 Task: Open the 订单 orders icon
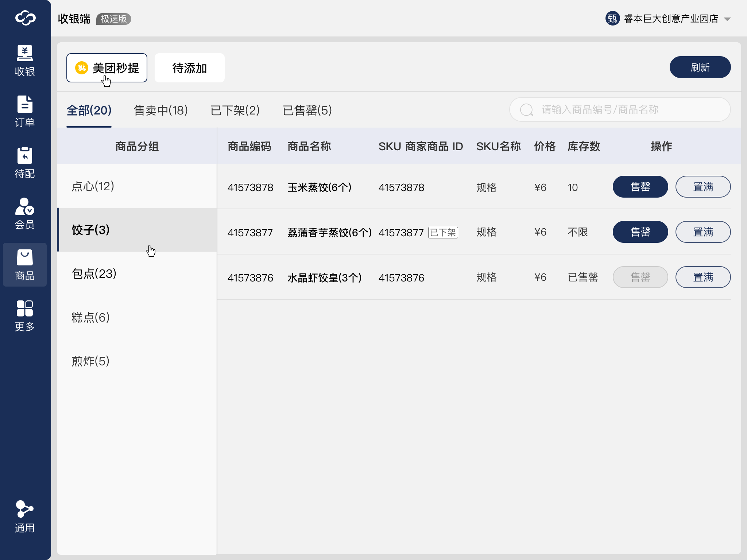pos(25,104)
